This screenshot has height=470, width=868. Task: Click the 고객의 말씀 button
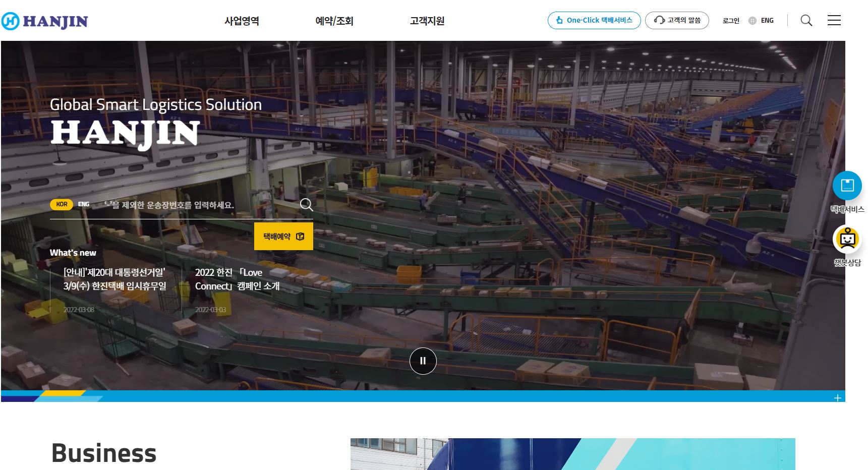pos(677,20)
